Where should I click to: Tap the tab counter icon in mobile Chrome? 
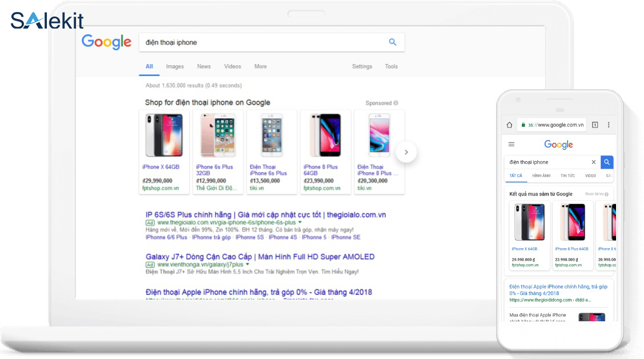[x=594, y=124]
